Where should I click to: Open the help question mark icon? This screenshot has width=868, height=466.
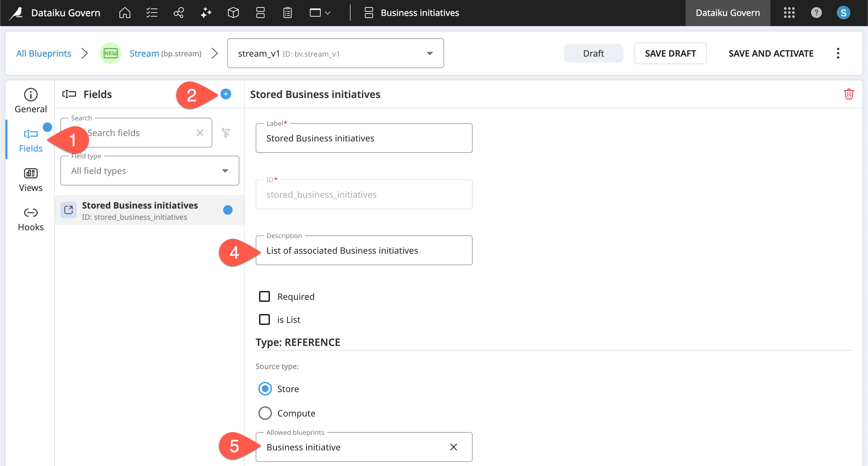point(816,13)
